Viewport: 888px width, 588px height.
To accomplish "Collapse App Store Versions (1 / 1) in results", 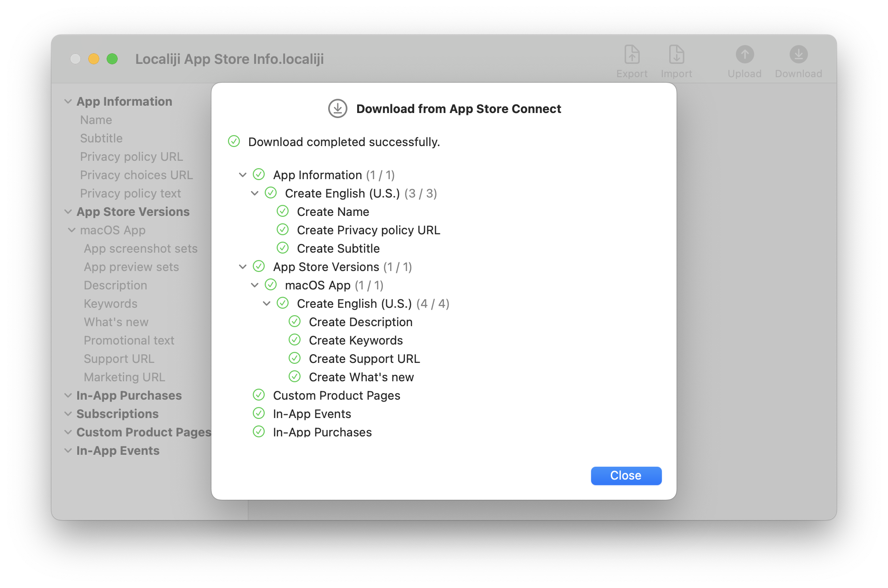I will 243,267.
